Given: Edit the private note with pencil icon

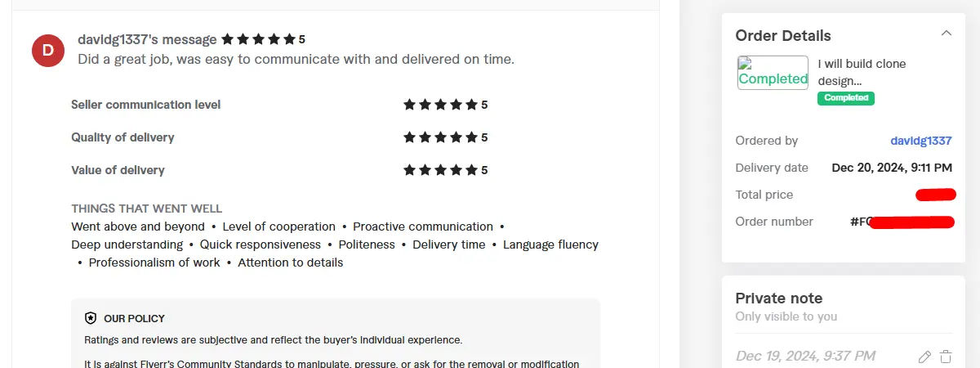Looking at the screenshot, I should tap(924, 357).
